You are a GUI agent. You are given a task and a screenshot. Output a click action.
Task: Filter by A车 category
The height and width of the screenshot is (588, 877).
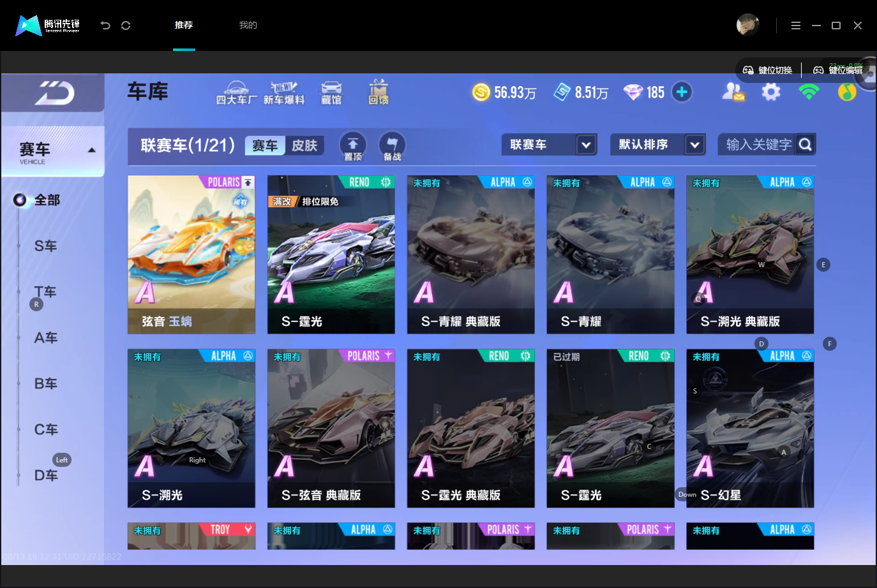(x=45, y=338)
